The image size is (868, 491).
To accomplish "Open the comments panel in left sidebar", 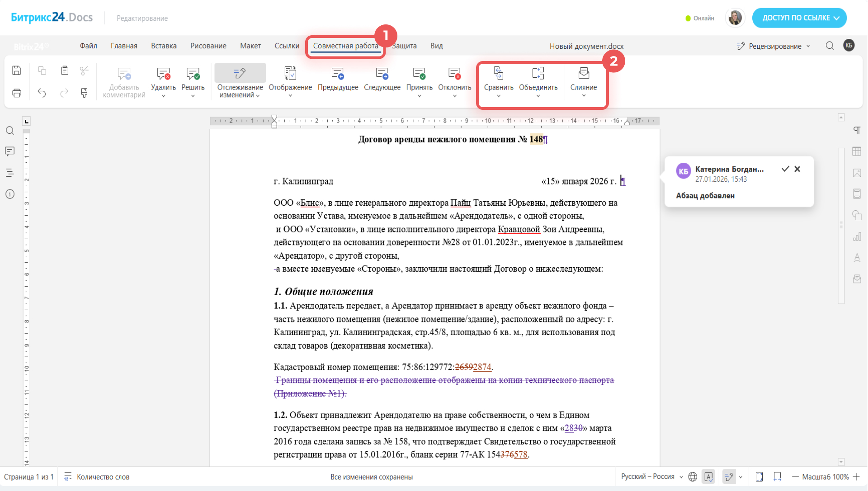I will pyautogui.click(x=10, y=151).
